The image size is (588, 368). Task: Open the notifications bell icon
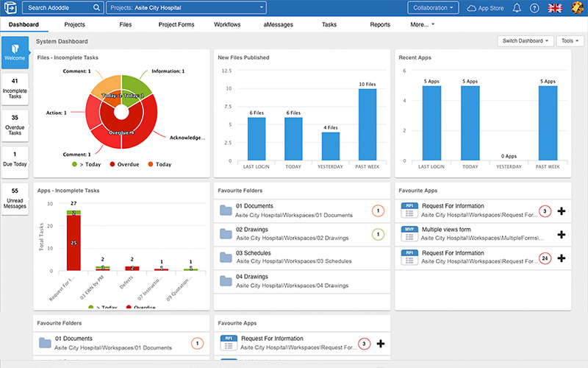(x=517, y=8)
